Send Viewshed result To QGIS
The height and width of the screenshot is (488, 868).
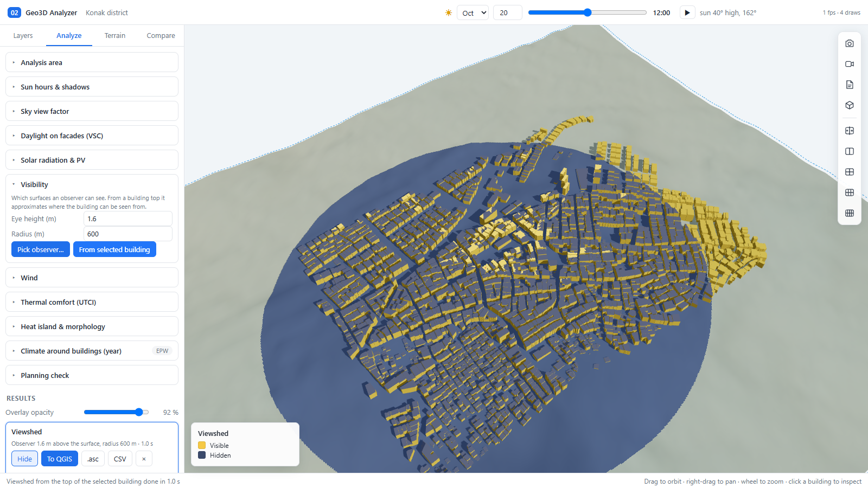pos(60,459)
